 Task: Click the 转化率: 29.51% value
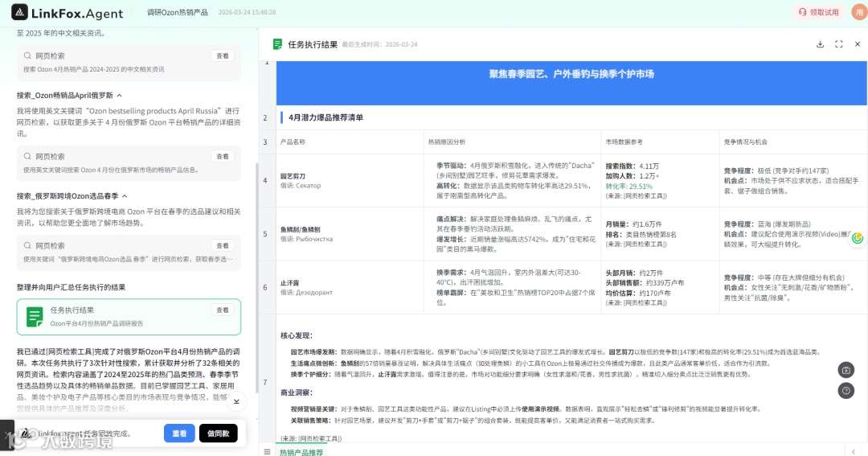point(628,186)
